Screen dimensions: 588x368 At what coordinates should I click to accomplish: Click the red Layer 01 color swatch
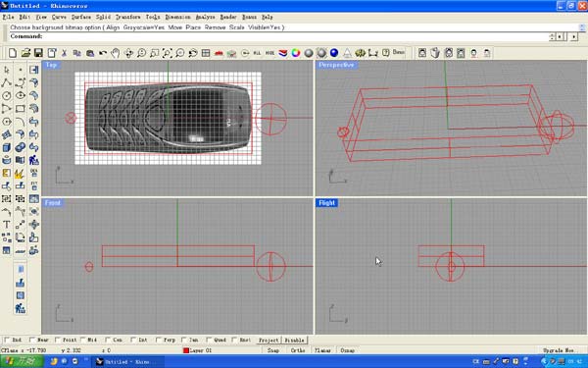point(185,350)
